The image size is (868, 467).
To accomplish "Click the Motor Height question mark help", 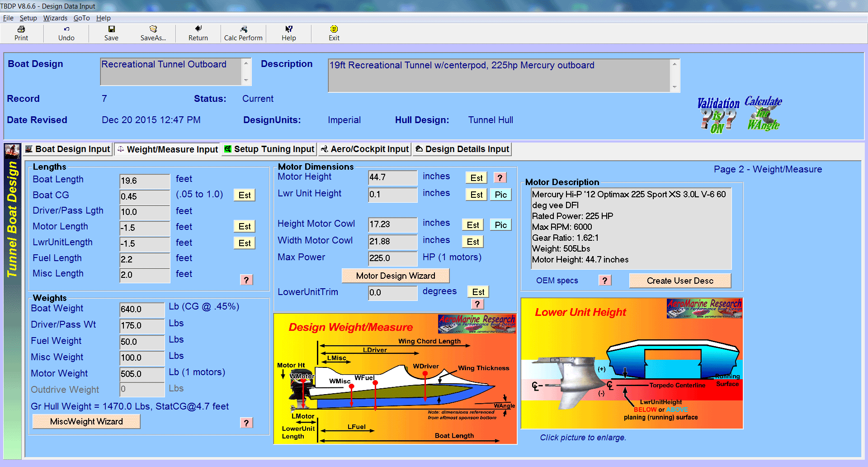I will click(x=500, y=178).
